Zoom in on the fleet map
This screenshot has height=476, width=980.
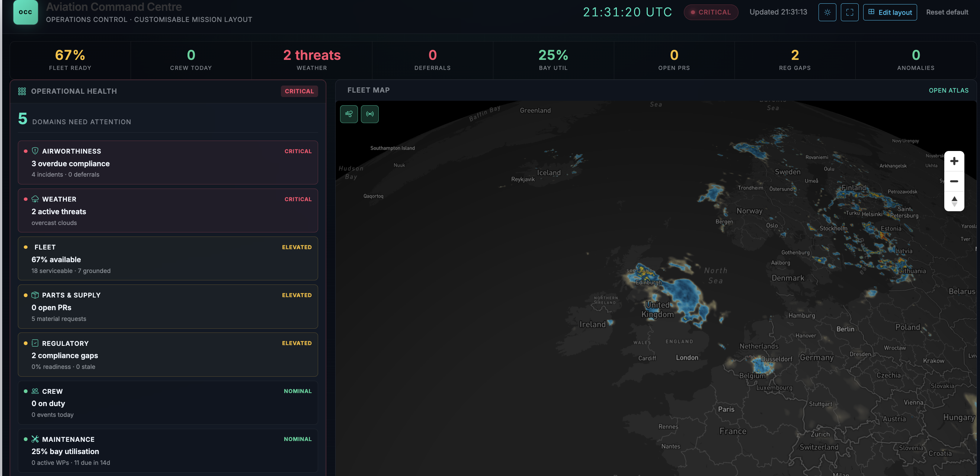click(x=954, y=161)
